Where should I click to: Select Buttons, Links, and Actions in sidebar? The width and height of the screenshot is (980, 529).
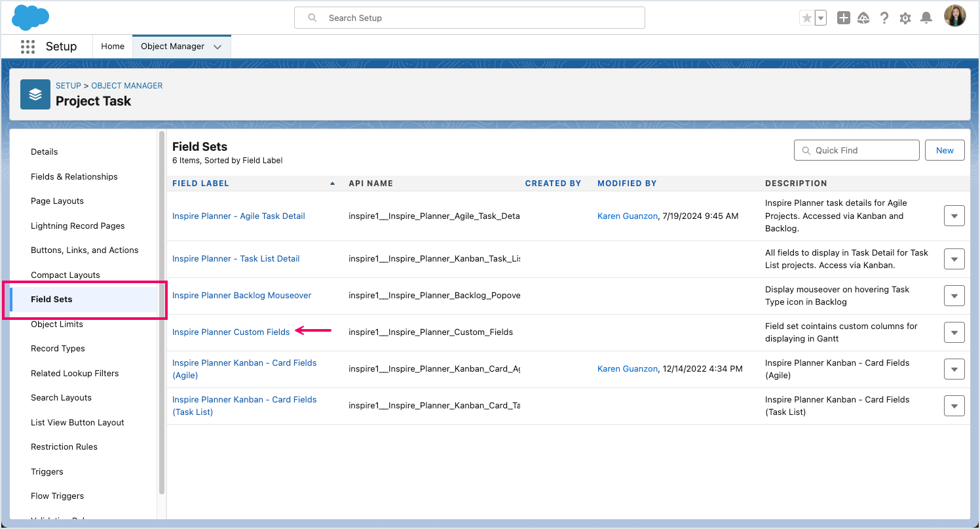click(85, 250)
